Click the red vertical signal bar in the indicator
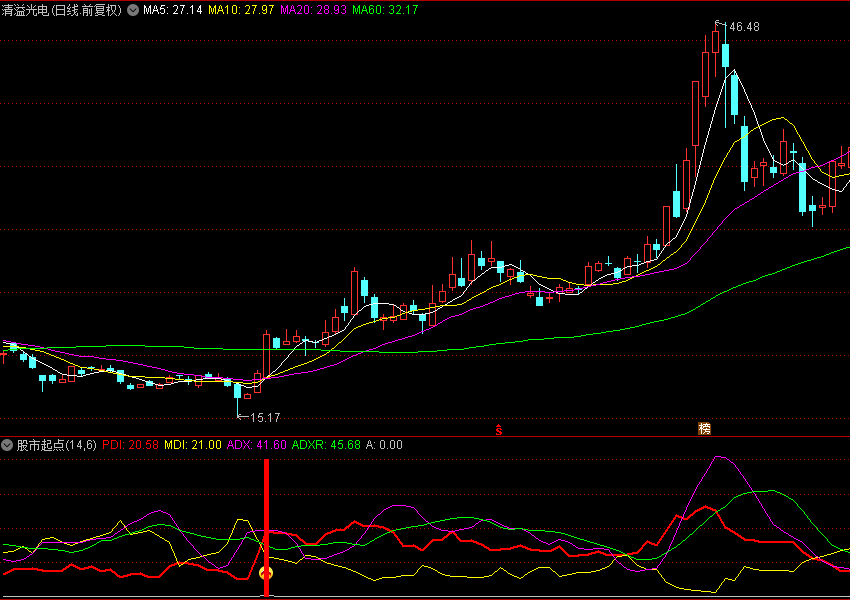The height and width of the screenshot is (600, 850). tap(266, 527)
